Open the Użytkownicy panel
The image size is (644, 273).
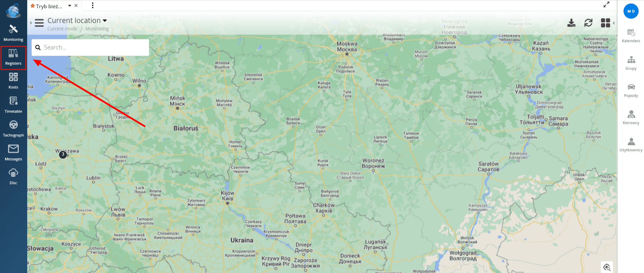(631, 145)
